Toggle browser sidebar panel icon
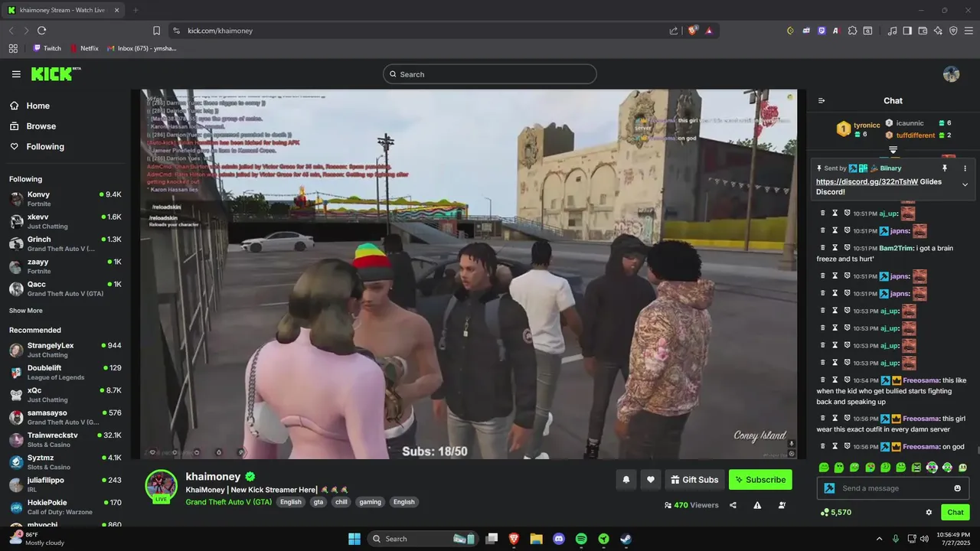The image size is (980, 551). point(907,31)
